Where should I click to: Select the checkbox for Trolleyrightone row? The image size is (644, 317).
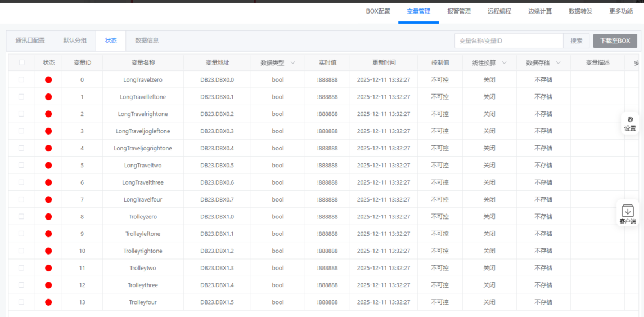(x=21, y=251)
